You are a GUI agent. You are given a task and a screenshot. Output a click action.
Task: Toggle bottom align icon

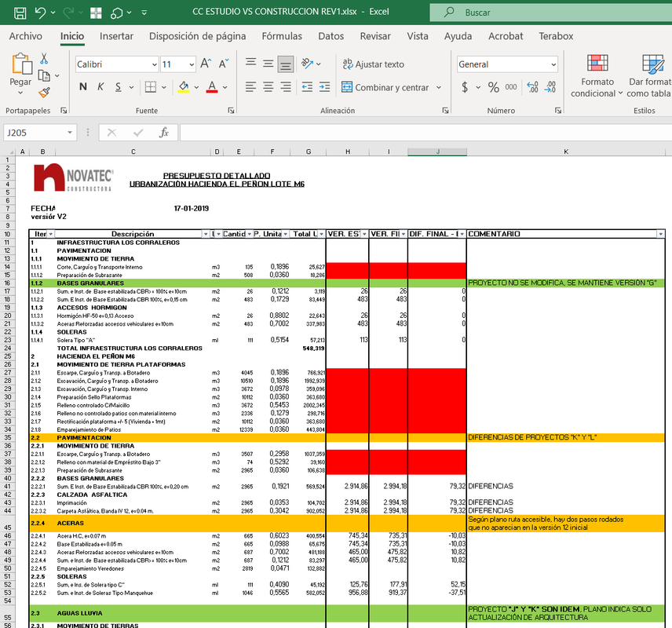[x=286, y=64]
